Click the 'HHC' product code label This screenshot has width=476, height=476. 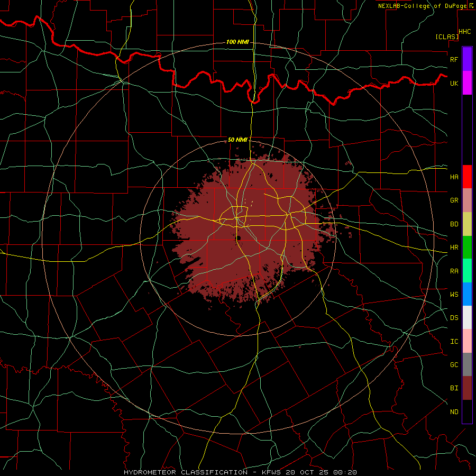464,32
